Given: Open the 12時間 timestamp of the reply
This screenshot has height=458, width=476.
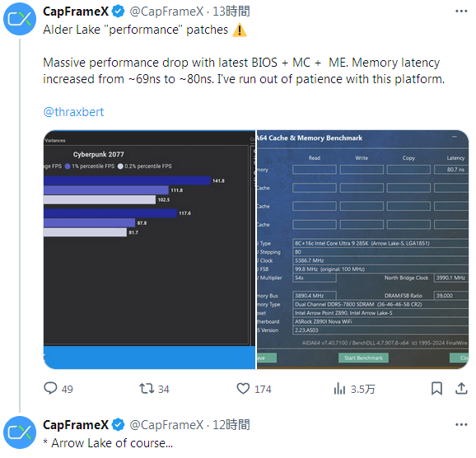Looking at the screenshot, I should pos(231,424).
